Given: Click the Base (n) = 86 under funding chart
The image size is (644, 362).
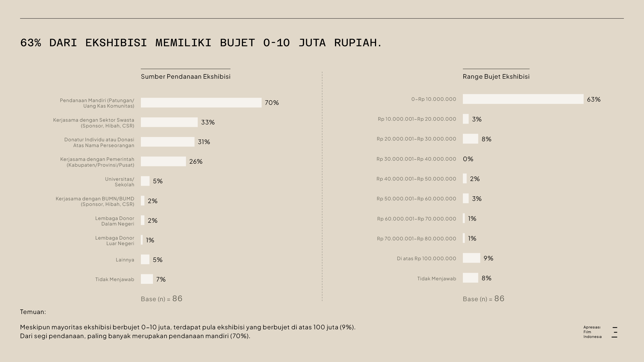Looking at the screenshot, I should [x=162, y=299].
